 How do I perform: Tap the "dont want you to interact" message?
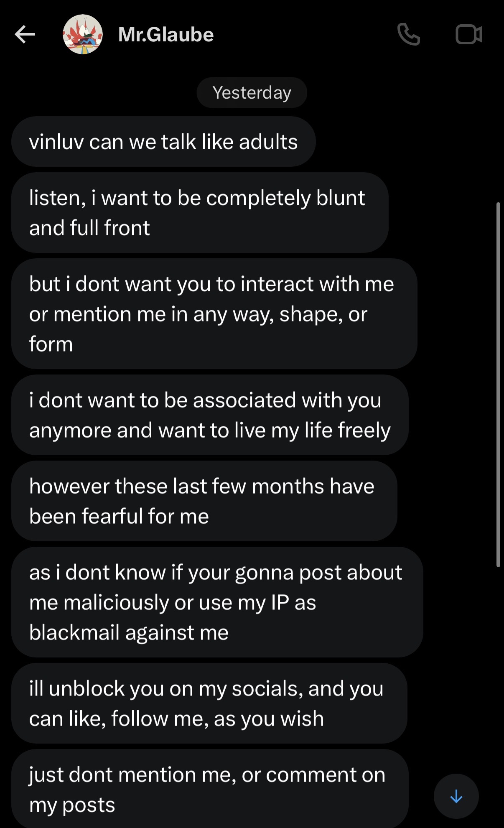[x=214, y=313]
